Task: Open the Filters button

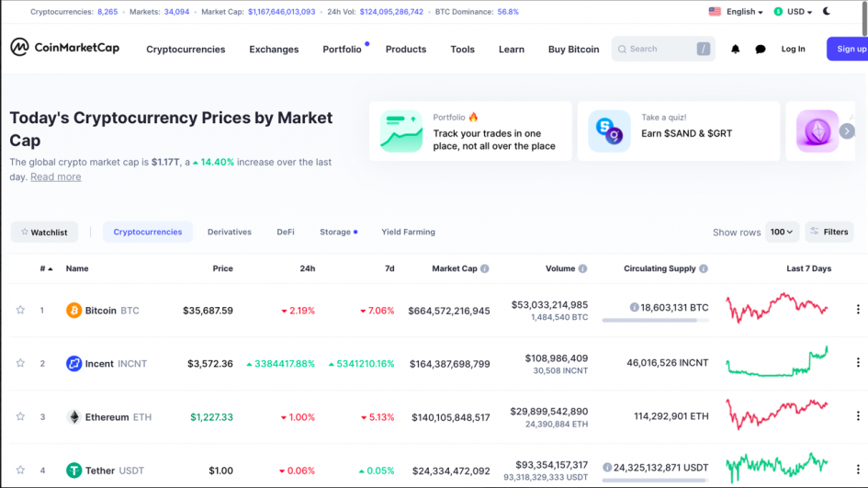Action: point(829,233)
